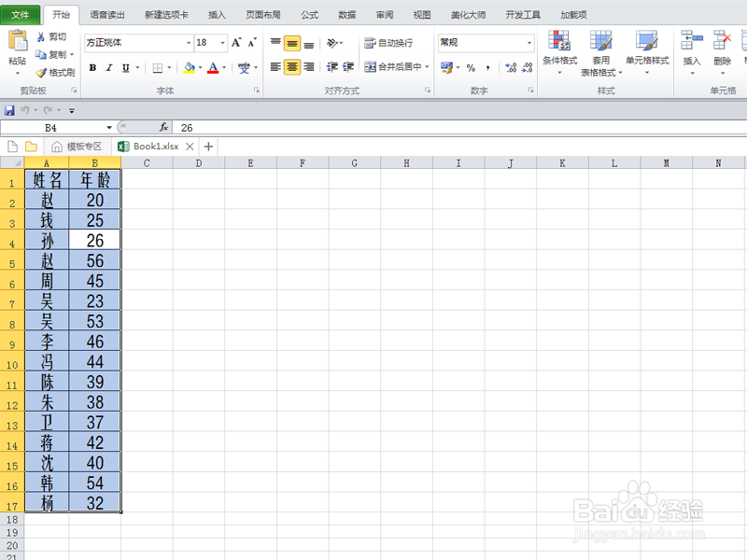Select the Format Painter brush
Viewport: 747px width, 560px height.
click(55, 73)
